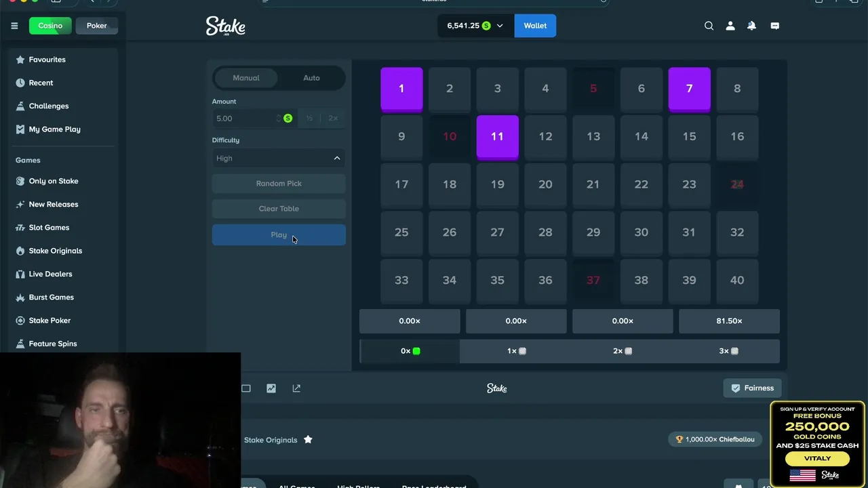Screen dimensions: 868x488
Task: Open the user profile icon
Action: click(x=730, y=26)
